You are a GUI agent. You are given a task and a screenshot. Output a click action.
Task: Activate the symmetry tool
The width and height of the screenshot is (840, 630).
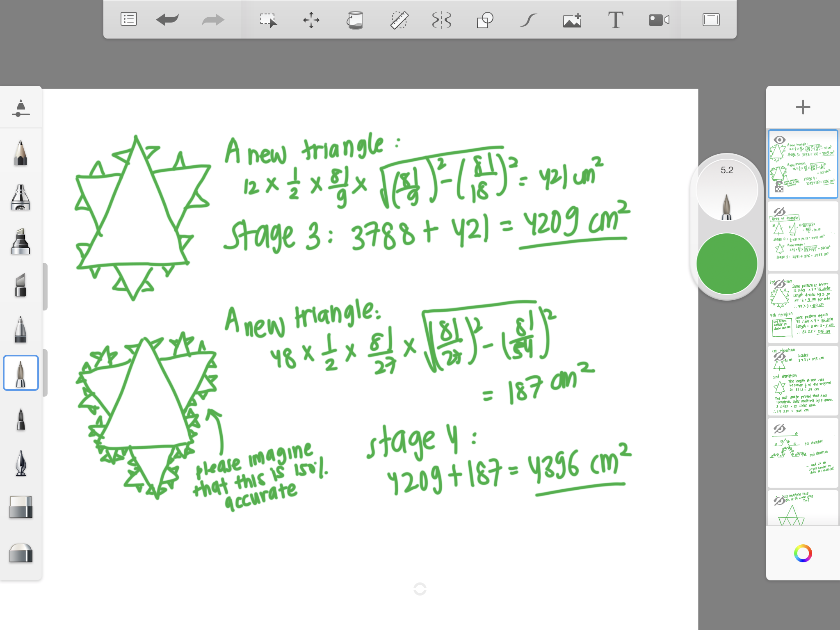442,20
